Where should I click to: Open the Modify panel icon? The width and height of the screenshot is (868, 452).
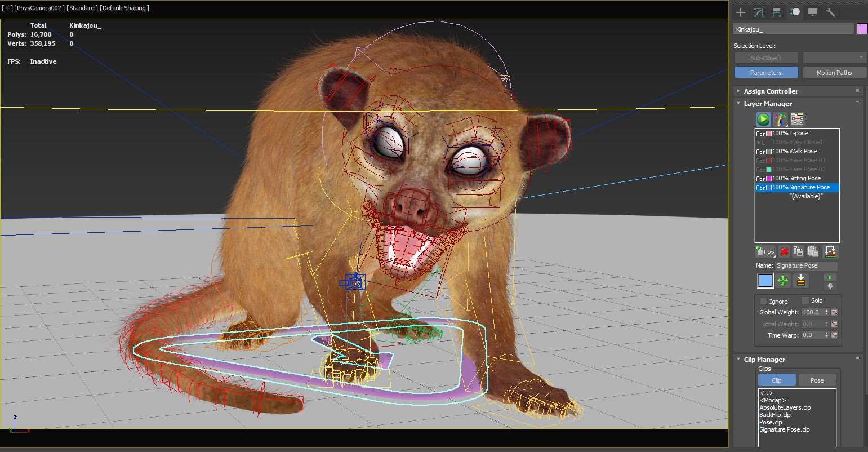pos(758,12)
